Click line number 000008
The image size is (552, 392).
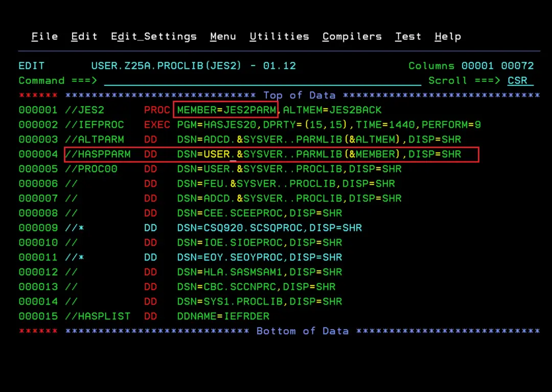38,213
